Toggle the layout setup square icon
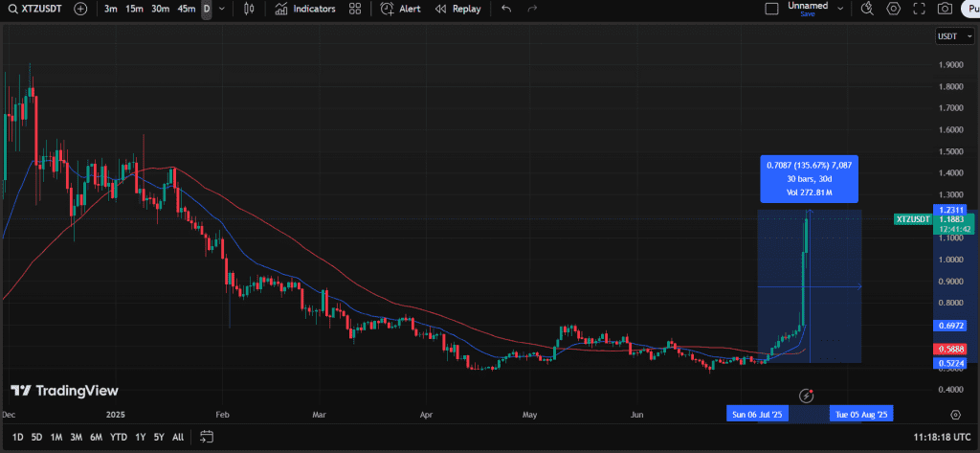 [772, 9]
